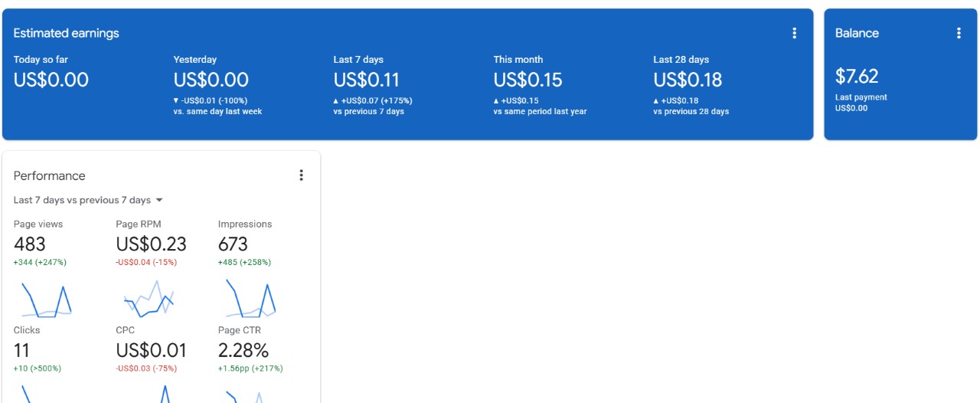980x403 pixels.
Task: Open the Performance card three-dot menu
Action: point(301,175)
